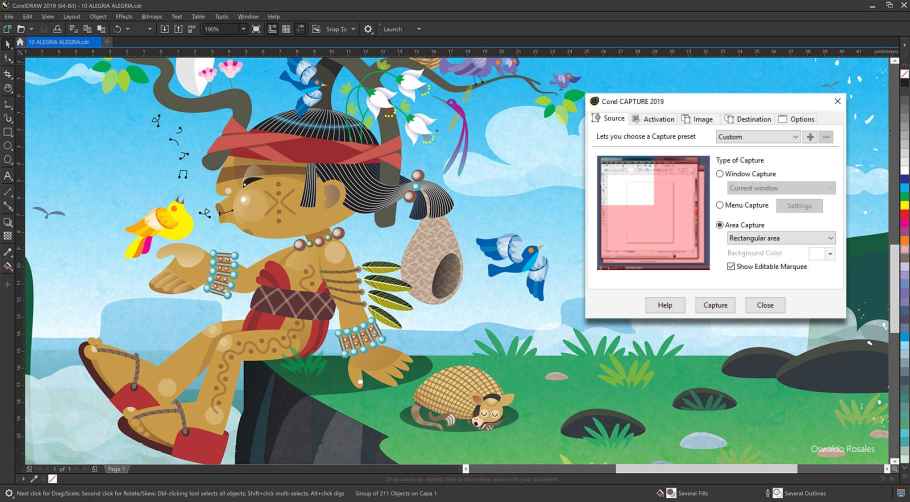Select the Window Capture radio button
910x502 pixels.
720,174
